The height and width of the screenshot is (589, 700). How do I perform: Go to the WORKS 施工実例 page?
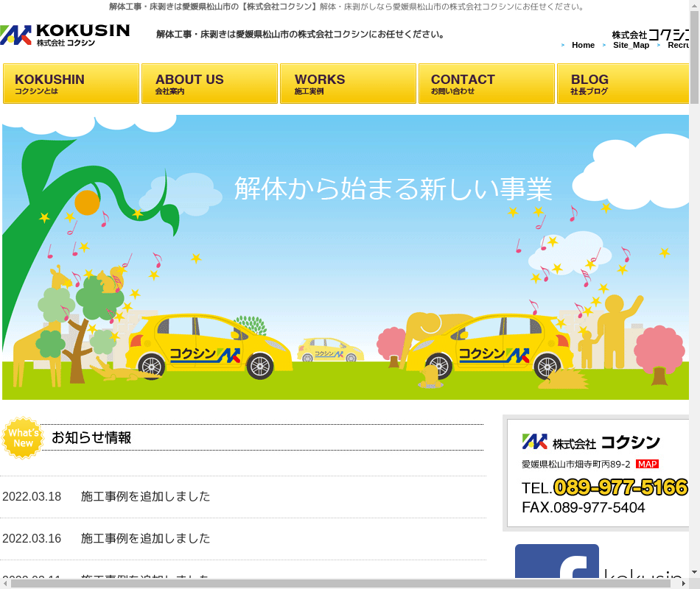pyautogui.click(x=348, y=84)
